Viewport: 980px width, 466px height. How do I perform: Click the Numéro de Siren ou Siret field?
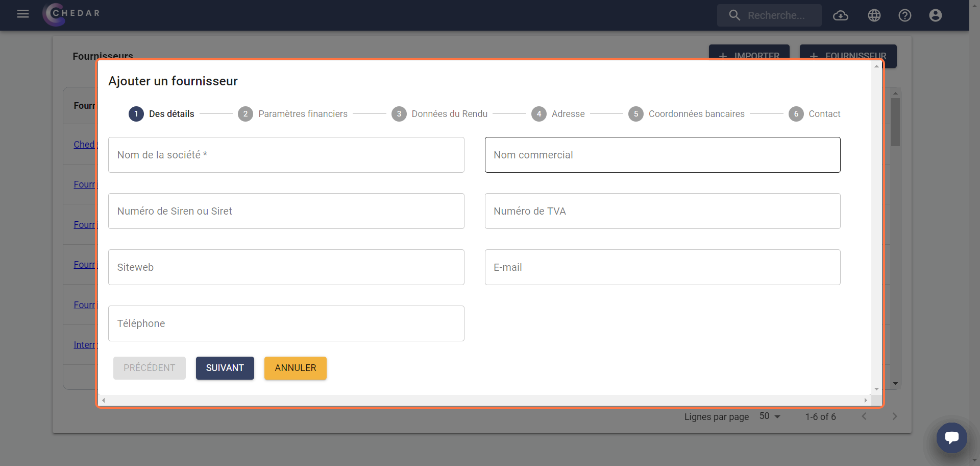(x=286, y=211)
